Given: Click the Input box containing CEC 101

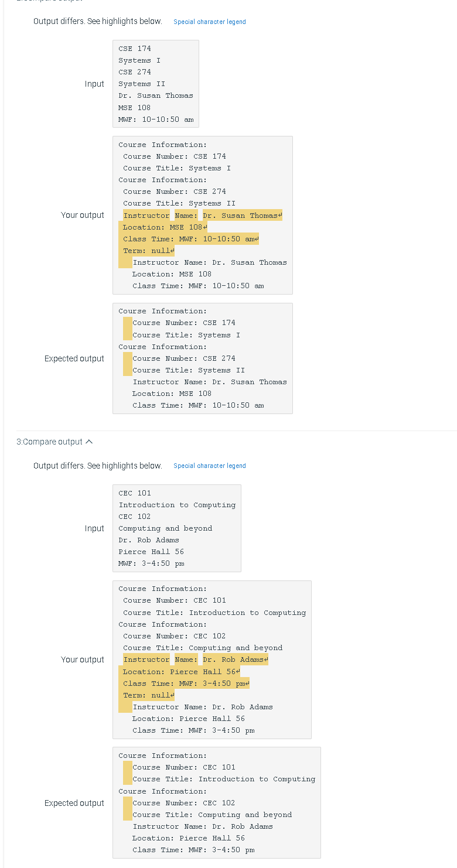Looking at the screenshot, I should coord(176,528).
